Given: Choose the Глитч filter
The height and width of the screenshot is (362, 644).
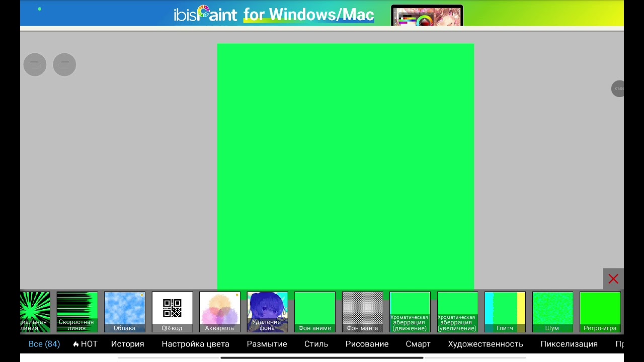Looking at the screenshot, I should click(505, 312).
